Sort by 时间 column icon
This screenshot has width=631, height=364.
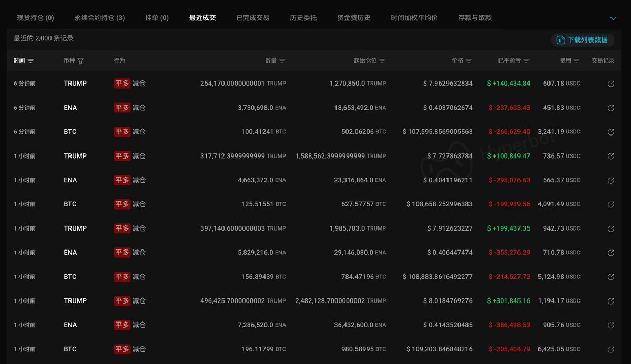[30, 61]
